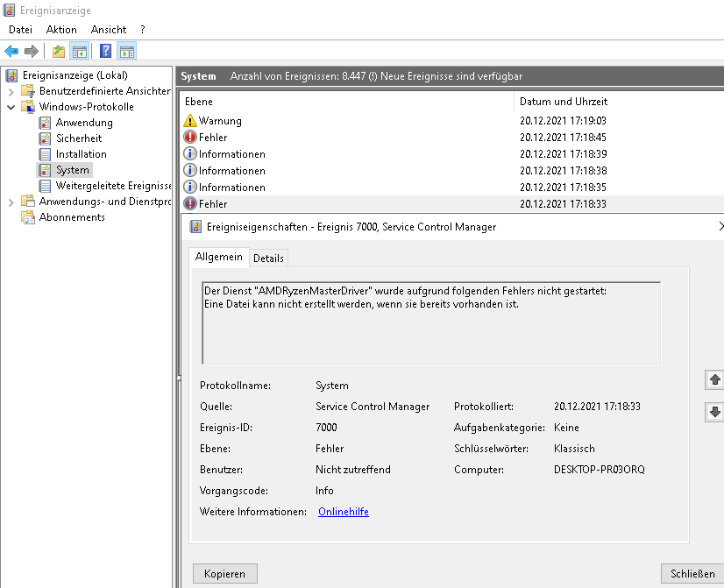Click the Schlüsselwörter value Klassisch
724x588 pixels.
click(x=574, y=449)
